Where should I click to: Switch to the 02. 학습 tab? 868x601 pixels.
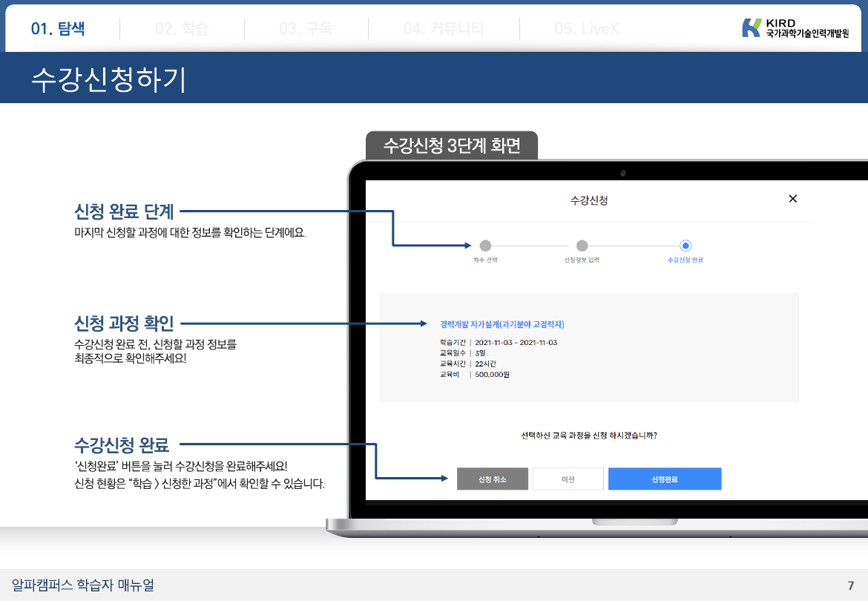tap(182, 29)
